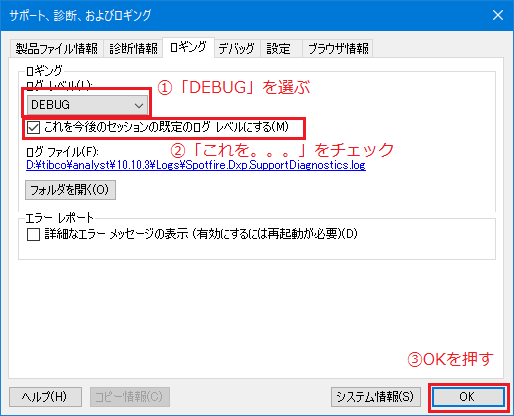Open the 設定 tab
The image size is (514, 416).
[281, 49]
